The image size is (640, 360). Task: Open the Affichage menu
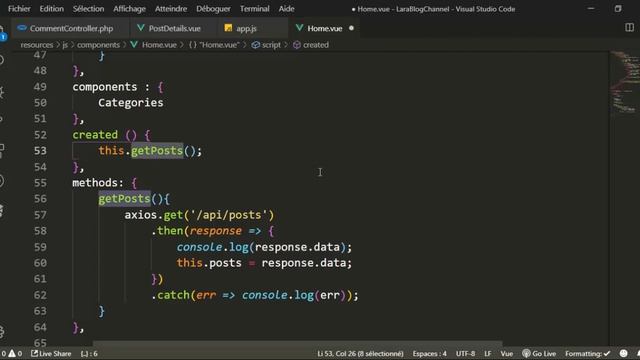pyautogui.click(x=129, y=9)
